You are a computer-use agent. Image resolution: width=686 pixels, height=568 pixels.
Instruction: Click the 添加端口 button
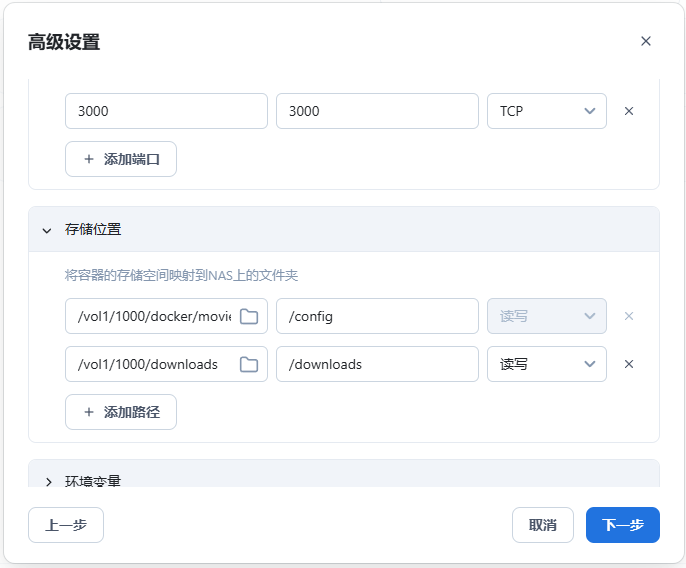click(121, 159)
